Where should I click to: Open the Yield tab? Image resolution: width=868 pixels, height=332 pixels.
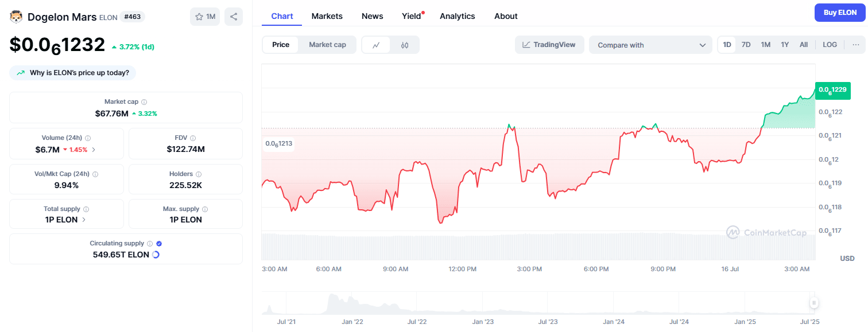[x=412, y=16]
